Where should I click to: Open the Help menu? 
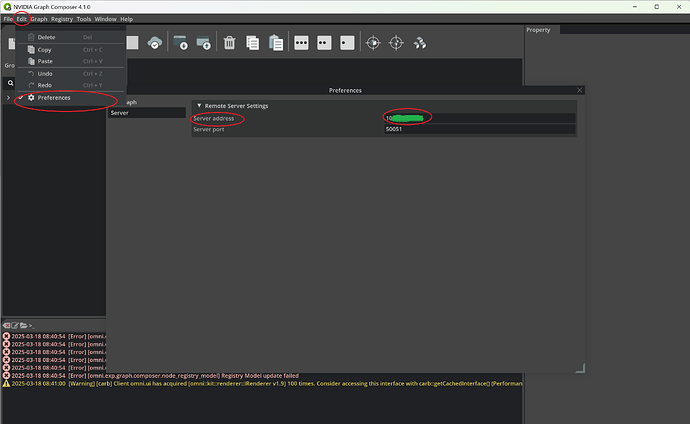pyautogui.click(x=126, y=19)
